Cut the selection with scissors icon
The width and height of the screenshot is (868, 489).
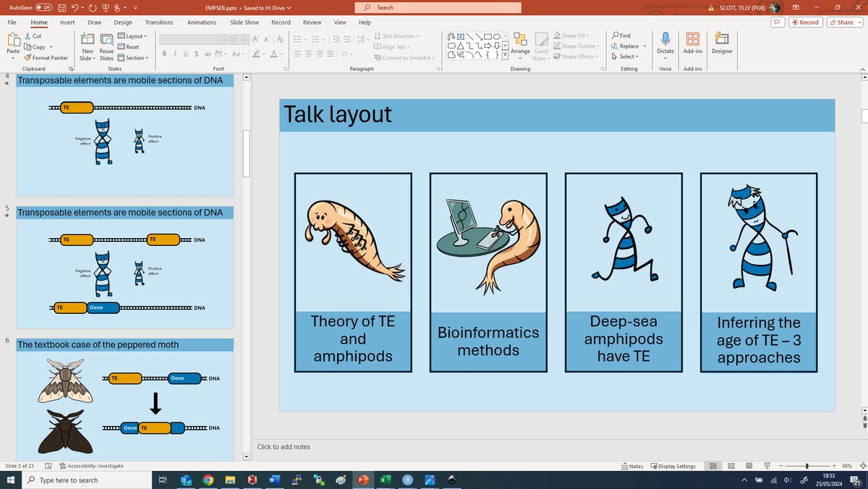click(x=33, y=35)
